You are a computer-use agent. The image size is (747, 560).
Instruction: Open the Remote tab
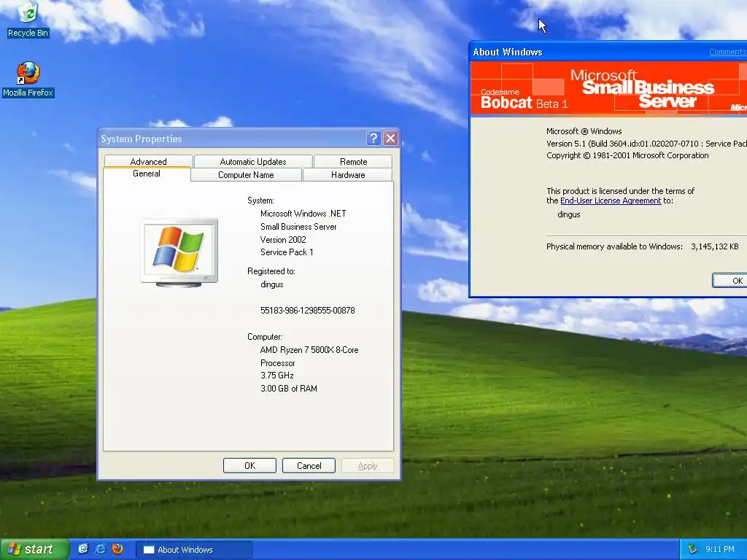pyautogui.click(x=353, y=161)
